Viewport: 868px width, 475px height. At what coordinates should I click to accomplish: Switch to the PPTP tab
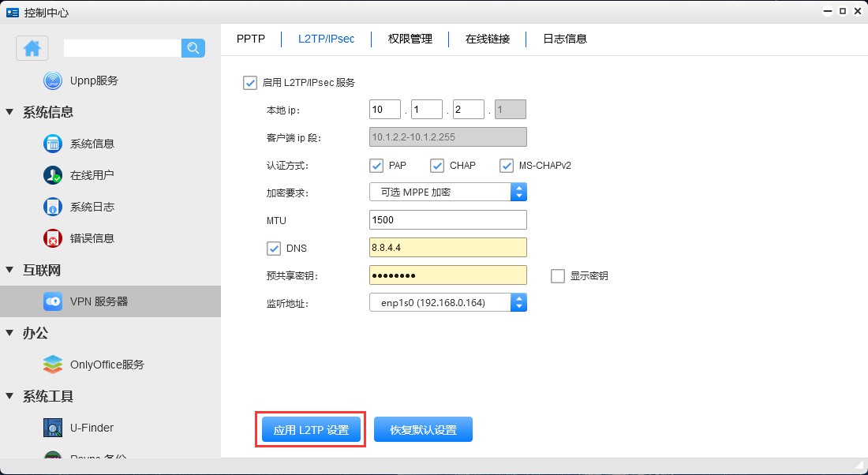click(x=251, y=39)
